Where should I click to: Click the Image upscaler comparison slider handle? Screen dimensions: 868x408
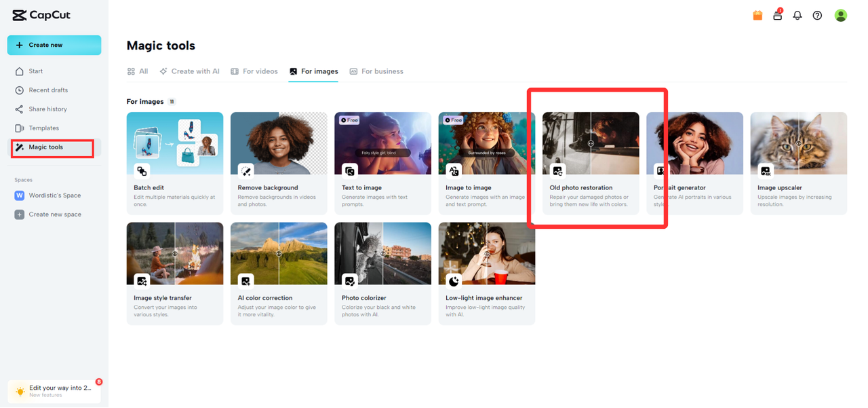click(x=799, y=143)
